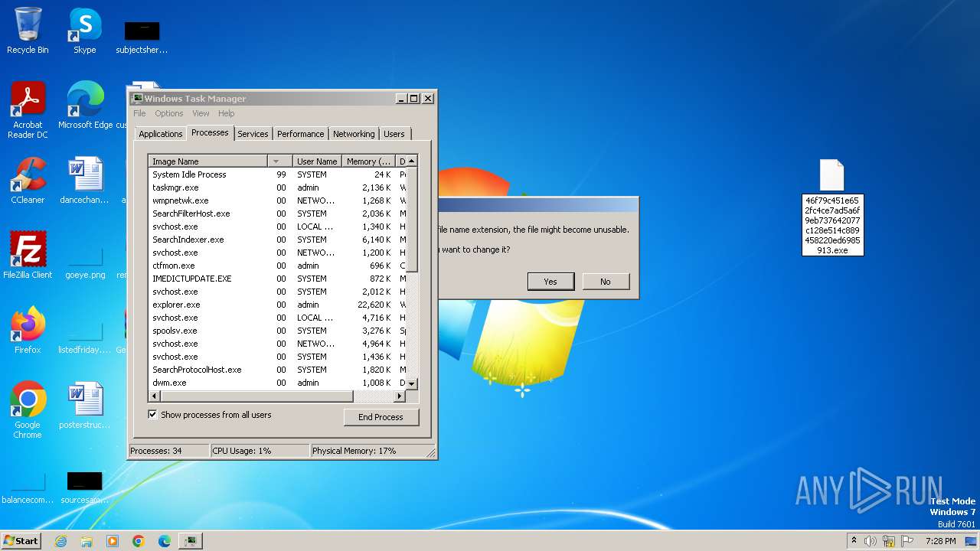Click the End Process button
This screenshot has height=551, width=980.
381,417
